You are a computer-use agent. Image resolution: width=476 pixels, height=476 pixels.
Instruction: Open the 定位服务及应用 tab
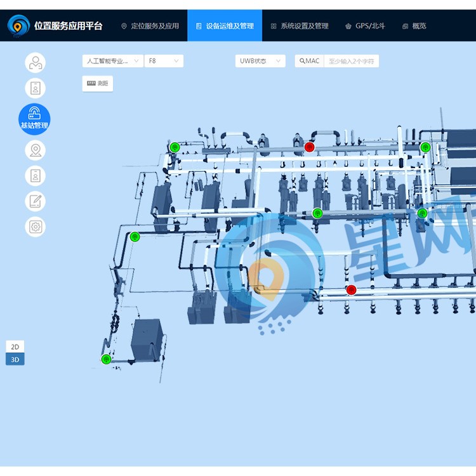click(x=150, y=26)
